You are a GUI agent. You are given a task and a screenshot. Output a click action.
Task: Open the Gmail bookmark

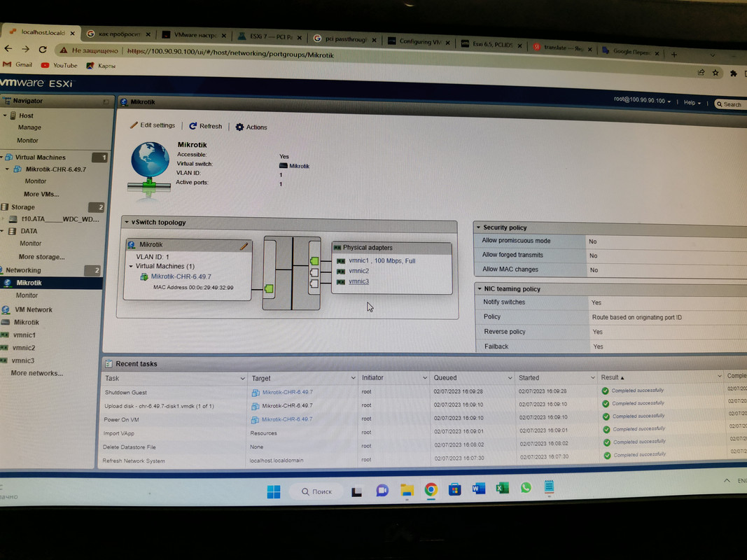pos(18,65)
